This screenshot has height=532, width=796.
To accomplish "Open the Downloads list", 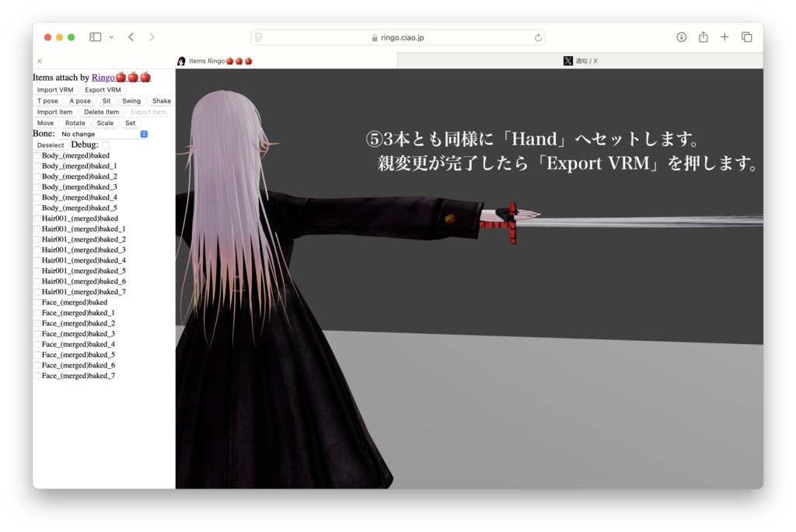I will (683, 37).
